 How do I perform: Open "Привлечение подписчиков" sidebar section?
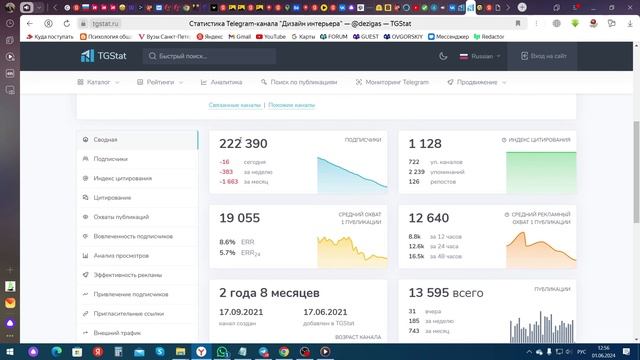coord(138,294)
